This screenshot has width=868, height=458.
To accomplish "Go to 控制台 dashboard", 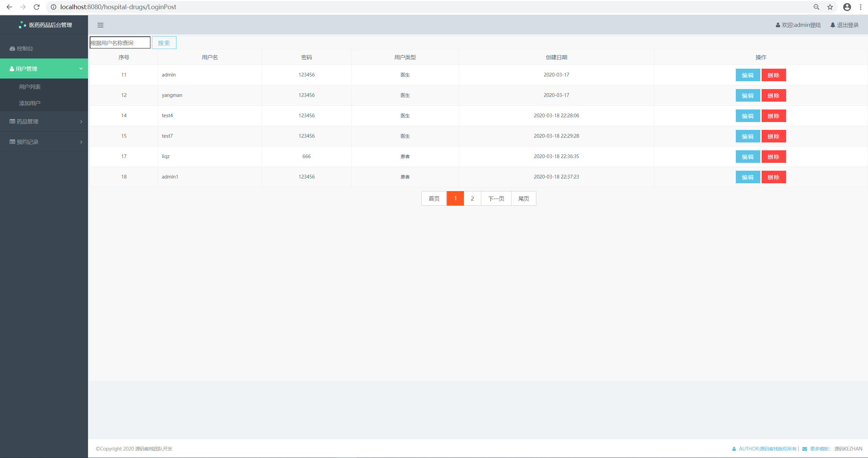I will pyautogui.click(x=25, y=48).
